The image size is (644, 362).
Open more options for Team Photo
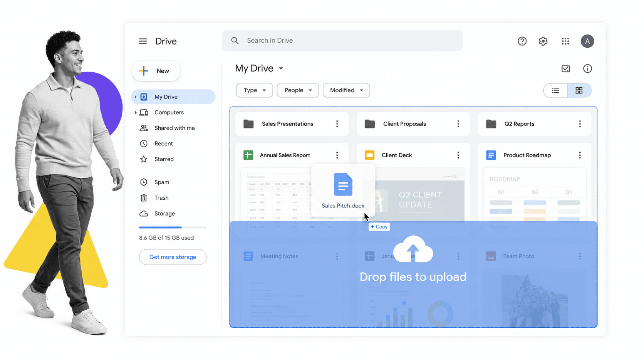[x=580, y=256]
